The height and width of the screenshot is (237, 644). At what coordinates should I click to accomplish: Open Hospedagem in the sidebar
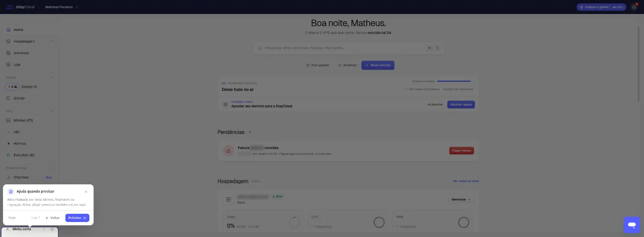coord(29,41)
